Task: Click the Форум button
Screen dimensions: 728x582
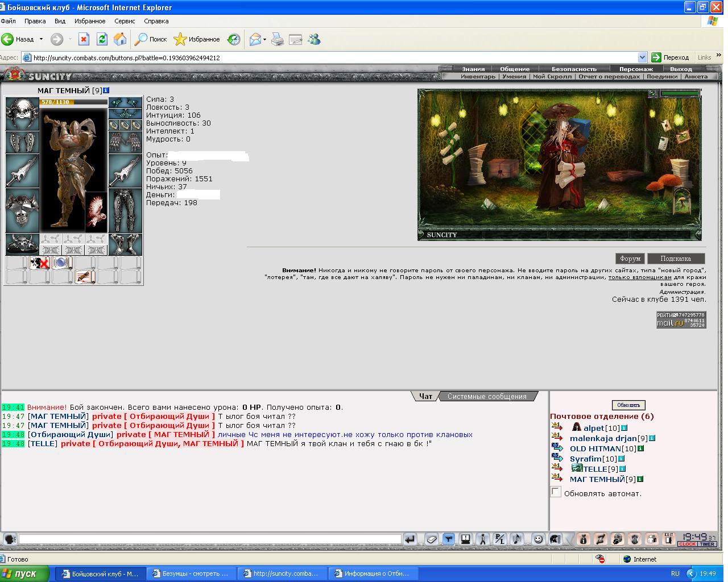Action: (x=630, y=258)
